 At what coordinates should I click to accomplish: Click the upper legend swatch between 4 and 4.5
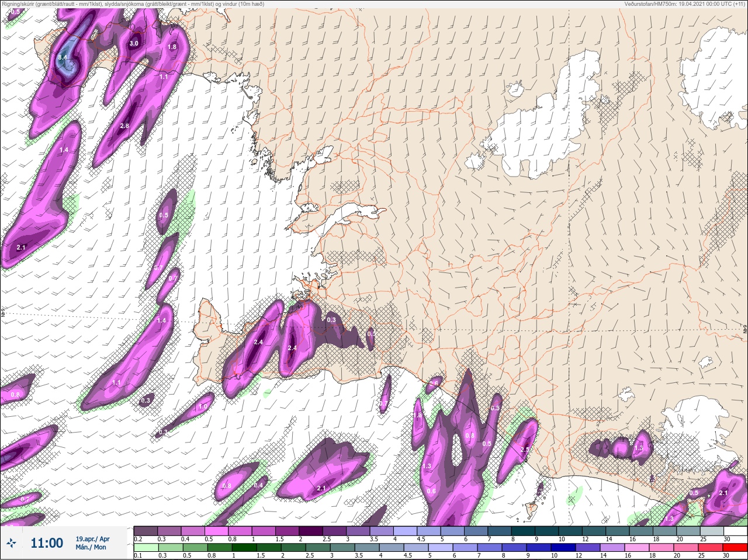coord(405,531)
